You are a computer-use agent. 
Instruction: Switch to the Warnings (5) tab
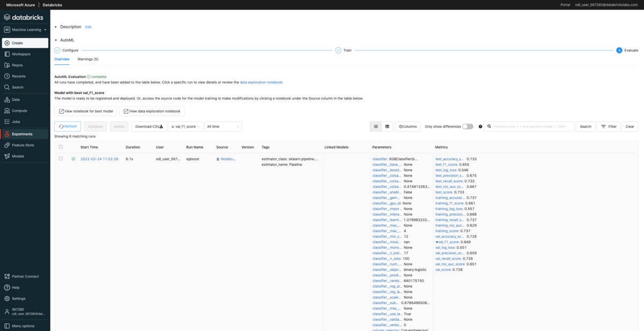coord(88,59)
